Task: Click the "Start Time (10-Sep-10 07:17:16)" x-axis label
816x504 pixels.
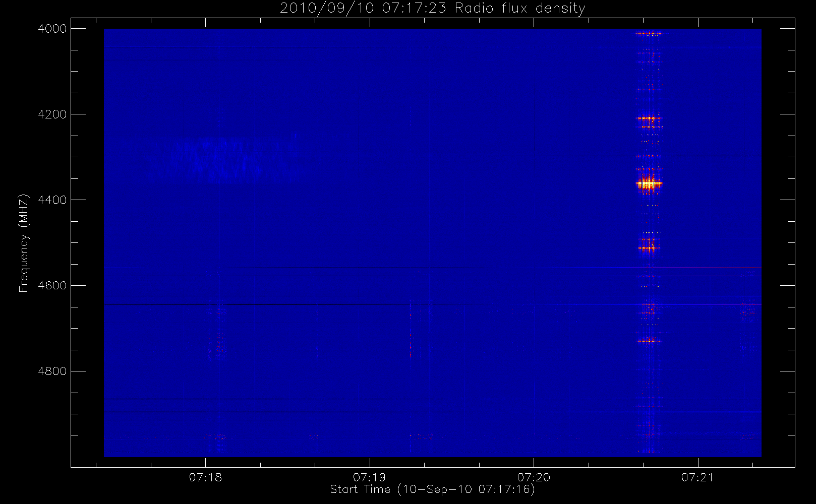Action: [432, 489]
